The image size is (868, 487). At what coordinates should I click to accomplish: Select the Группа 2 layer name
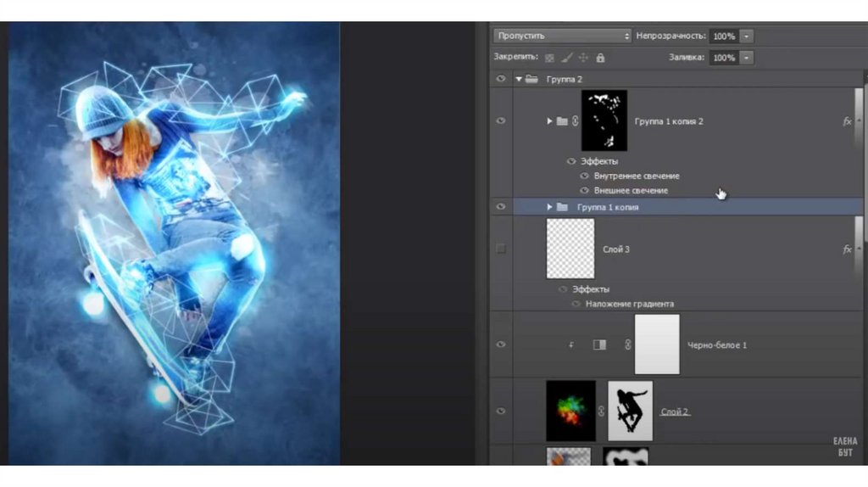564,79
